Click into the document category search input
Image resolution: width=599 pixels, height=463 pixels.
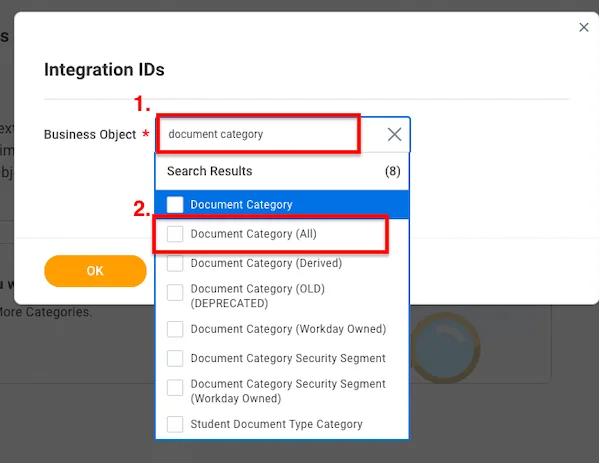(x=267, y=134)
